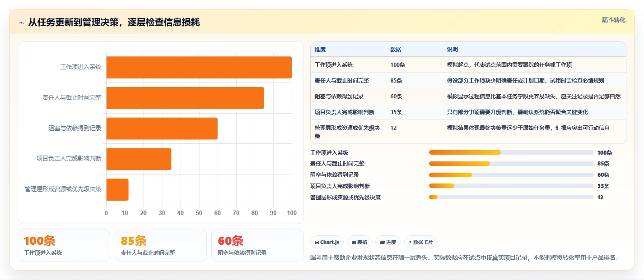Screen dimensions: 644x280
Task: Click the 数据卡片 chip
Action: click(x=421, y=242)
